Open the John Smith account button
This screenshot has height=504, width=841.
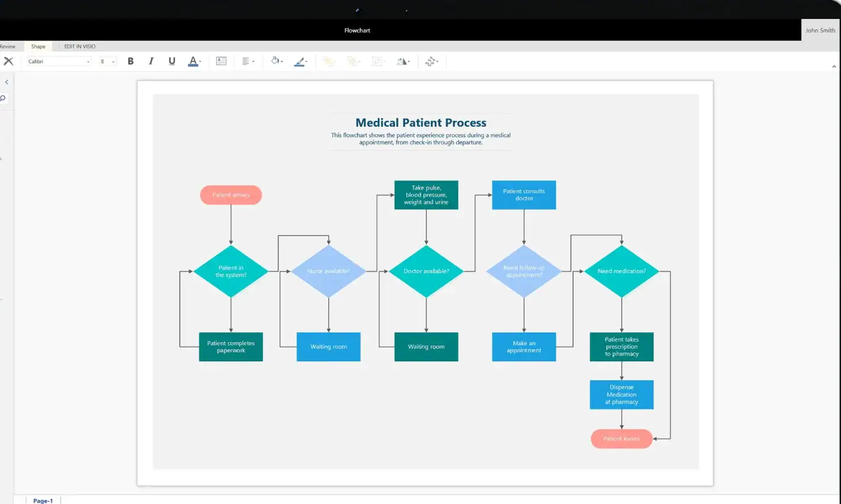[x=820, y=30]
